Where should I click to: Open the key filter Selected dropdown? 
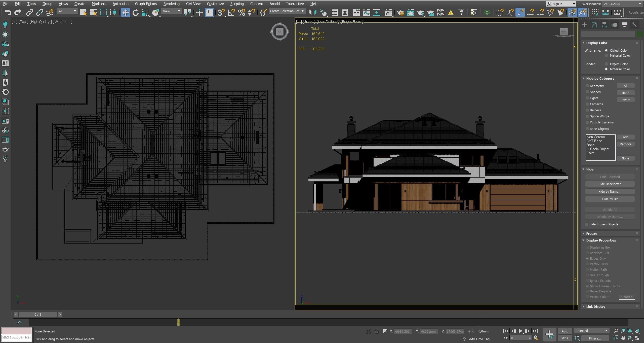591,331
